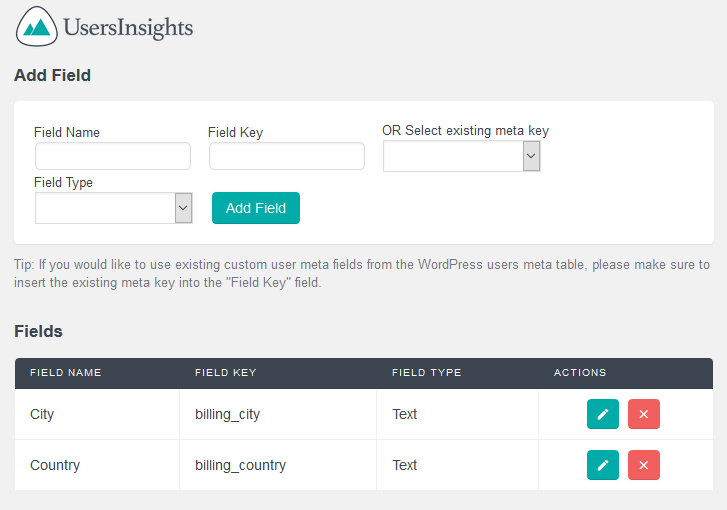Delete the Country field with red X
This screenshot has height=510, width=727.
[x=644, y=465]
